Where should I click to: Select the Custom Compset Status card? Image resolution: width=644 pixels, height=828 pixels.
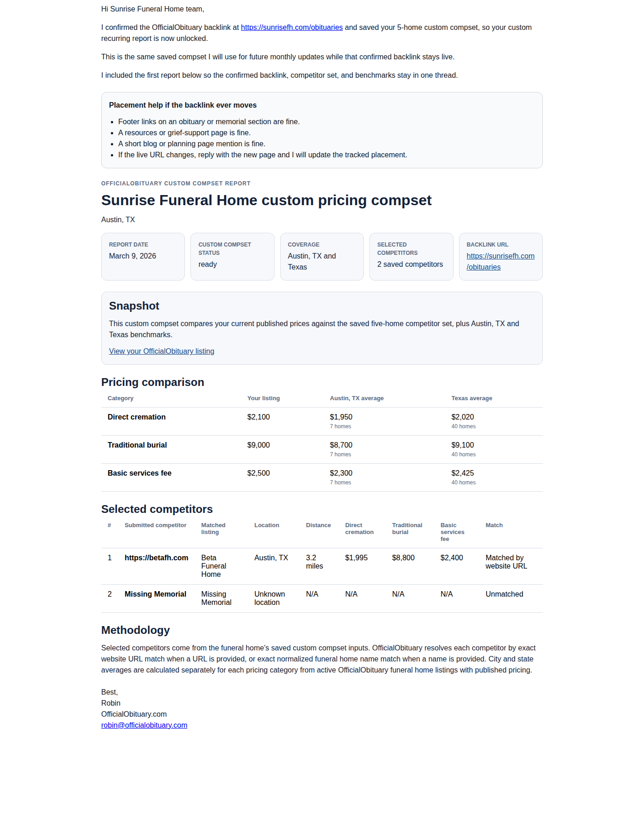[x=232, y=256]
